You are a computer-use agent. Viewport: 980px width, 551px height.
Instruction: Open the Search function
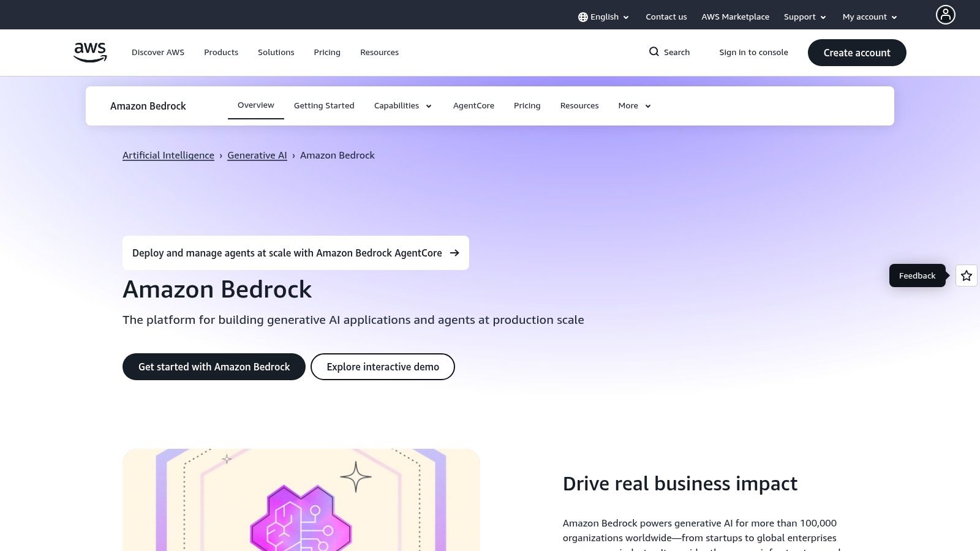(x=669, y=52)
